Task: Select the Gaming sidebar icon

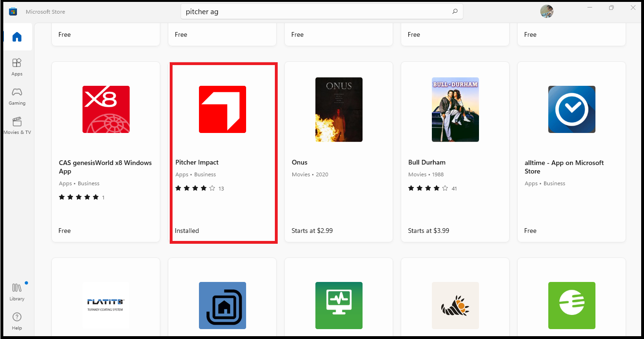Action: click(17, 96)
